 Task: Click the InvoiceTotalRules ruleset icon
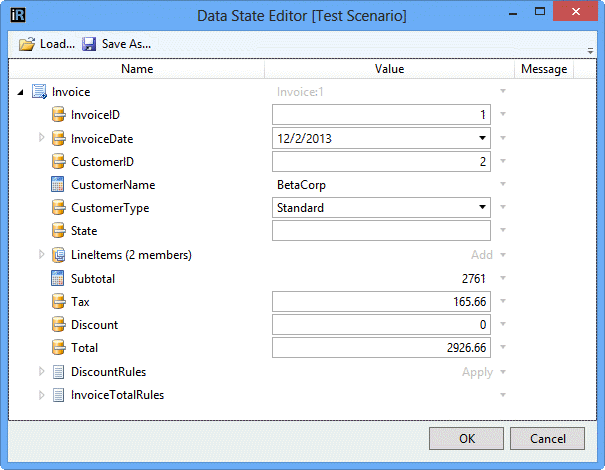tap(58, 395)
